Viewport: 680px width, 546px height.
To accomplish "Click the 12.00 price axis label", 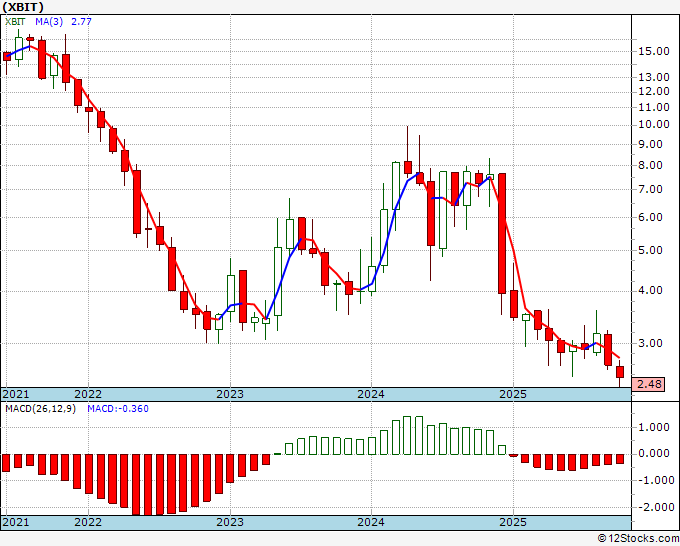I will click(653, 92).
